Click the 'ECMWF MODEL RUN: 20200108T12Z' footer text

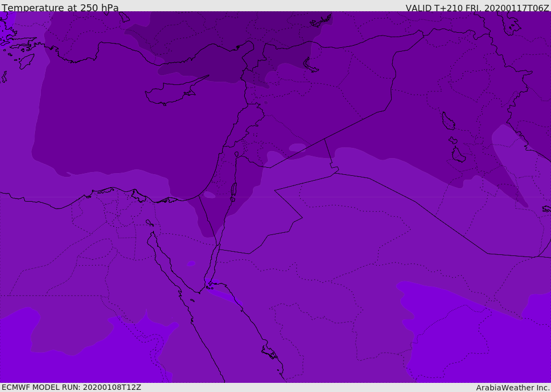[x=72, y=387]
